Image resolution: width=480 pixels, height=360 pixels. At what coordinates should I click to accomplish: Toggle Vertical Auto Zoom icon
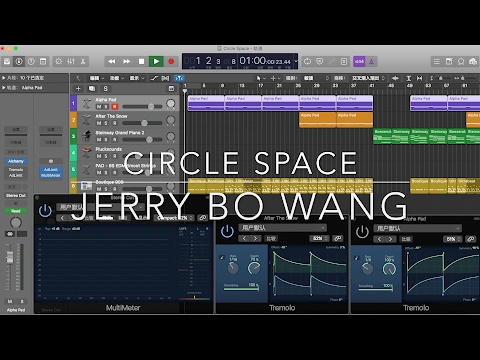(408, 78)
